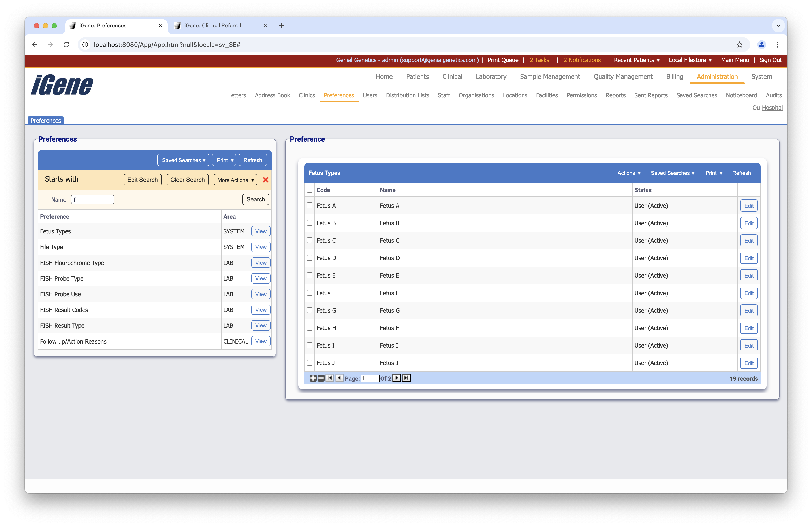This screenshot has width=812, height=526.
Task: Reload the page using the browser refresh icon
Action: (66, 45)
